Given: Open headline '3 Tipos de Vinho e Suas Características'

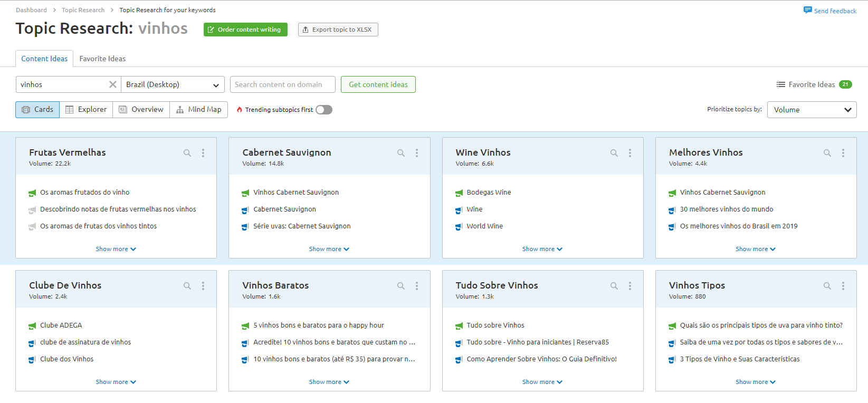Looking at the screenshot, I should 740,359.
